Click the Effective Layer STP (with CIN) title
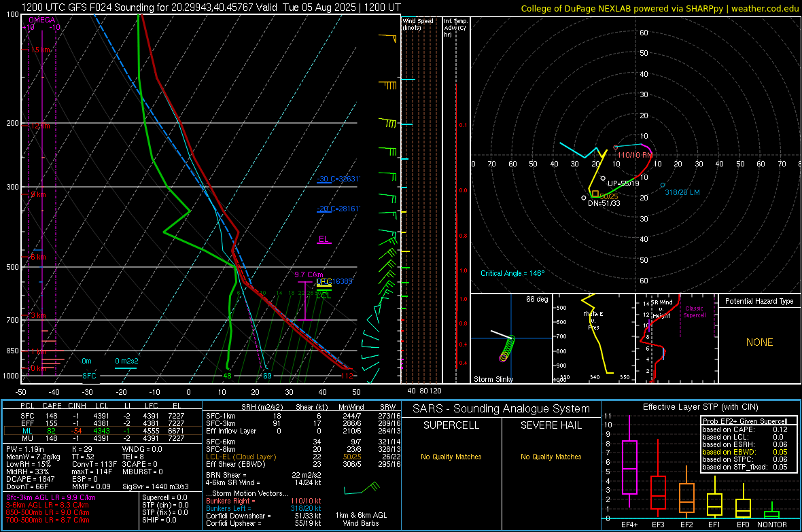The width and height of the screenshot is (802, 532). (x=701, y=407)
